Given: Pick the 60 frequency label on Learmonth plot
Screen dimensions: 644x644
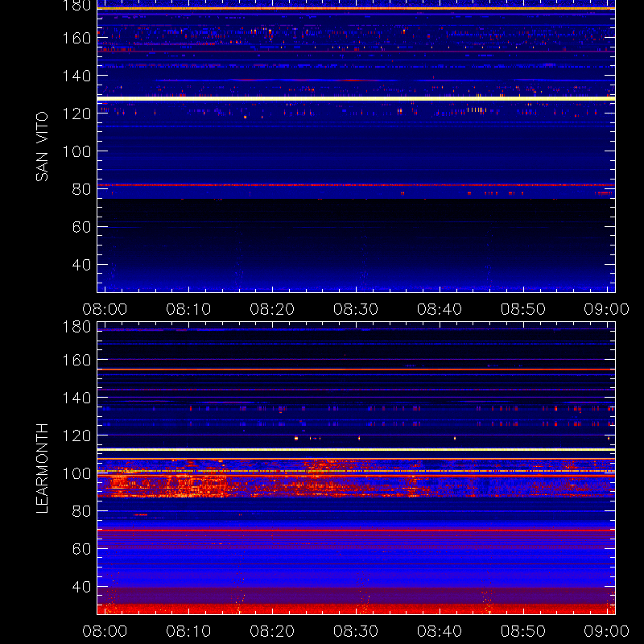Looking at the screenshot, I should [x=82, y=549].
